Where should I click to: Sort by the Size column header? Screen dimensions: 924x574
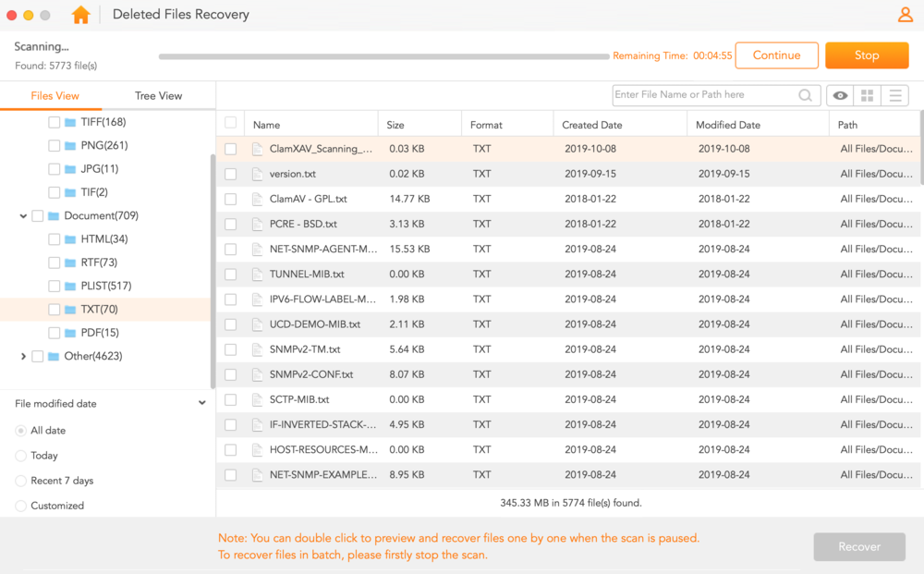tap(395, 125)
